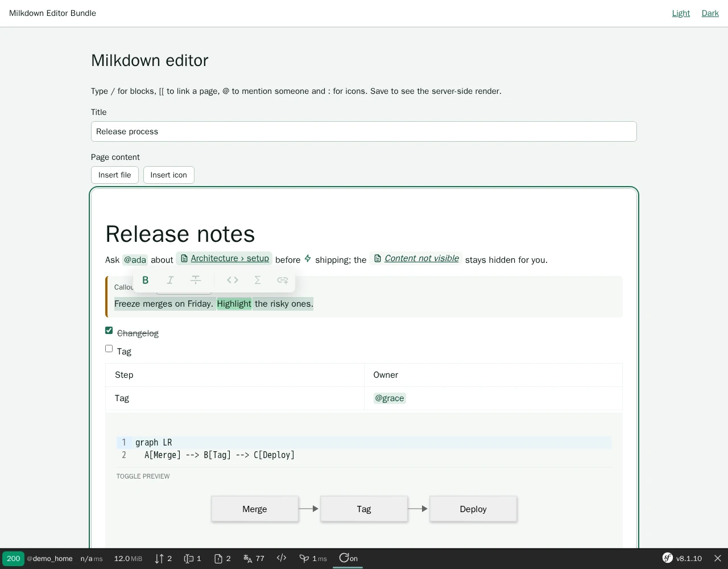Viewport: 728px width, 569px height.
Task: Switch to the Light theme
Action: [681, 13]
